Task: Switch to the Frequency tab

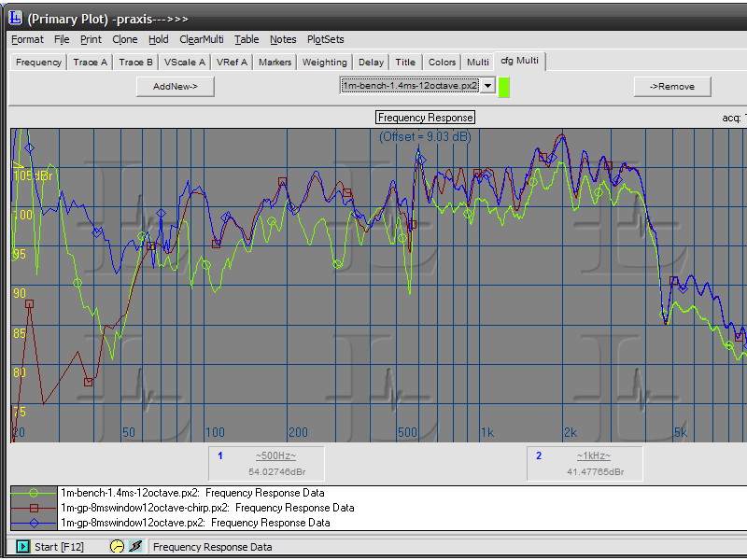Action: pos(38,63)
